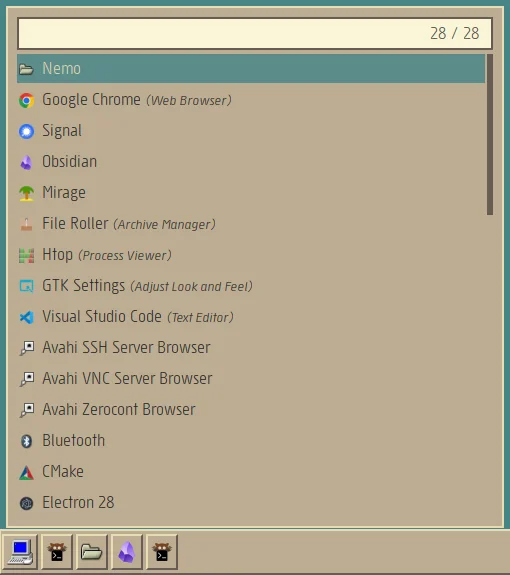The height and width of the screenshot is (575, 510).
Task: Click the list's vertical scrollbar handle
Action: tap(489, 135)
